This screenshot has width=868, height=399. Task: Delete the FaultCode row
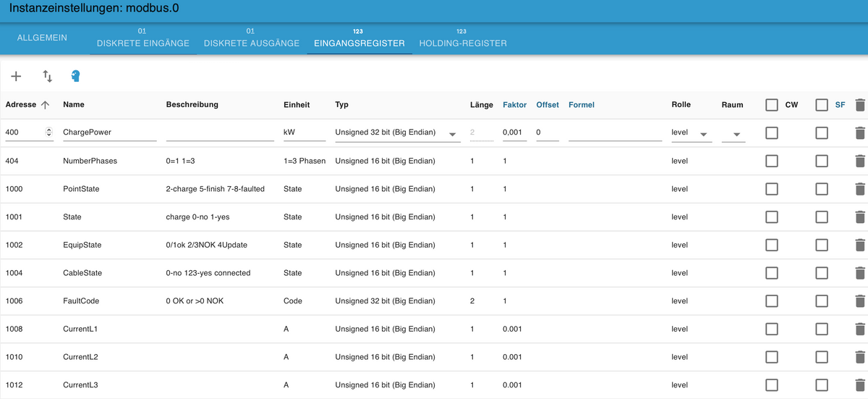[859, 301]
